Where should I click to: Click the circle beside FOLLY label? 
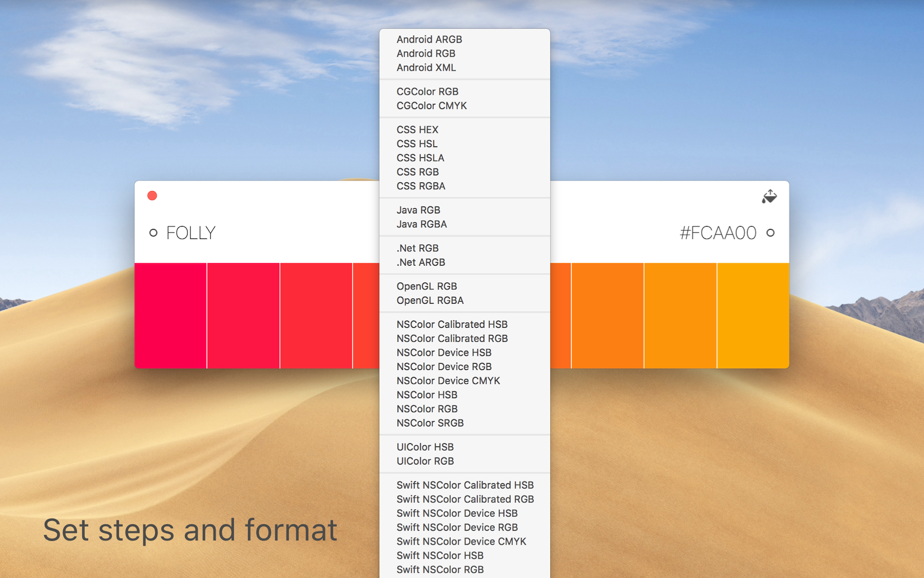pyautogui.click(x=153, y=233)
